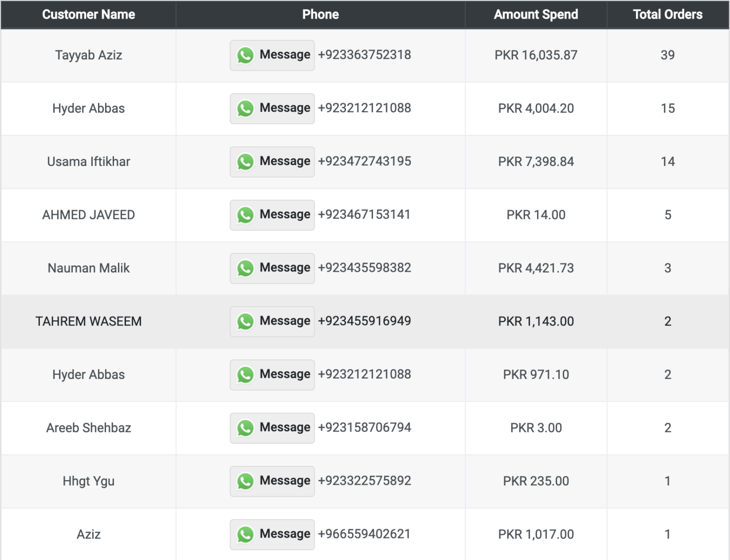Viewport: 730px width, 560px height.
Task: Click WhatsApp icon in Nauman Malik's row
Action: click(245, 269)
